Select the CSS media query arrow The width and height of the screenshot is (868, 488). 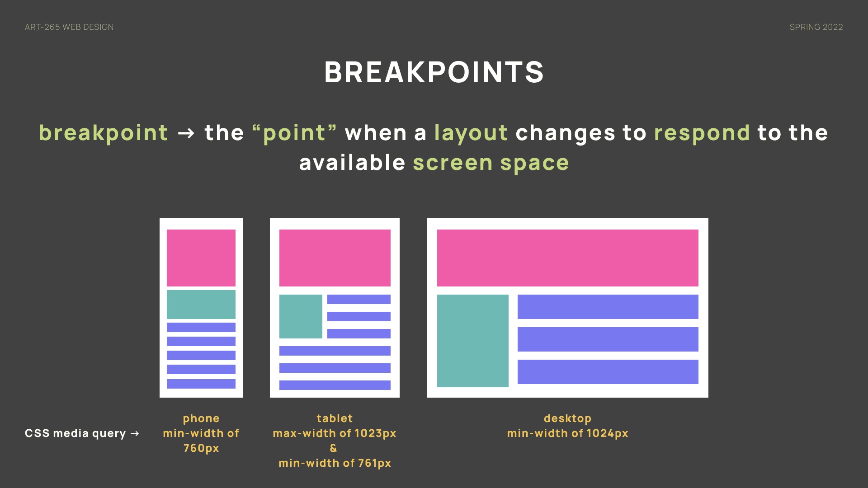coord(135,432)
